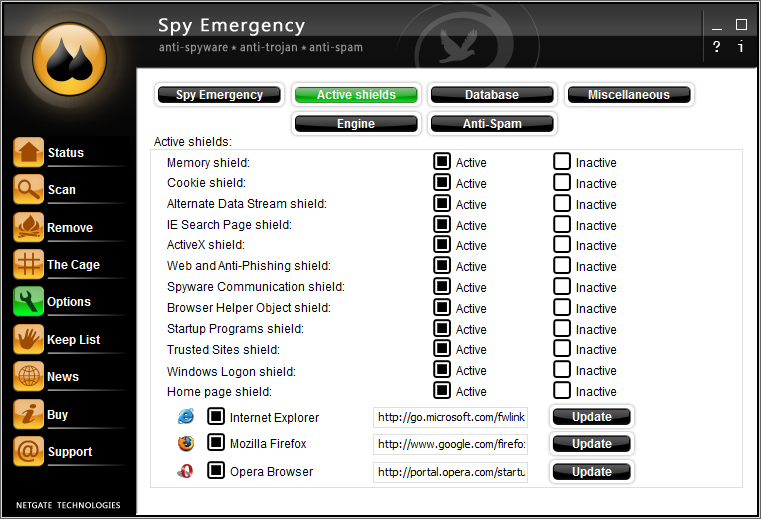Switch to the Engine tab
The image size is (761, 519).
pyautogui.click(x=356, y=124)
